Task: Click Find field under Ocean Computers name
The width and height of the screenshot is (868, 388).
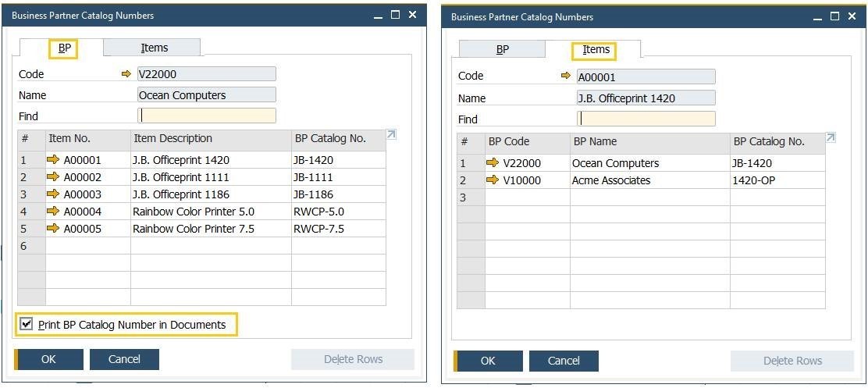Action: click(x=207, y=116)
